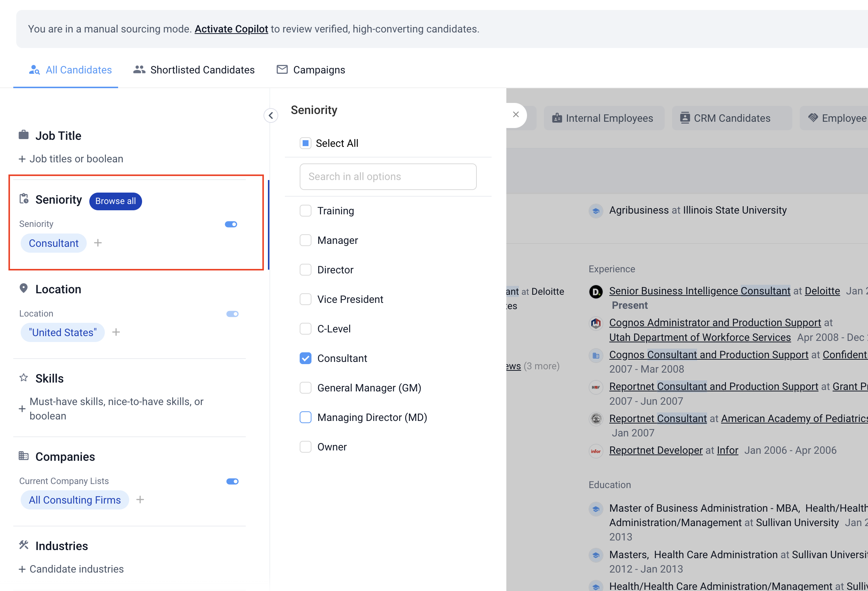The height and width of the screenshot is (591, 868).
Task: Open the Reportnet Developer link
Action: pos(656,450)
